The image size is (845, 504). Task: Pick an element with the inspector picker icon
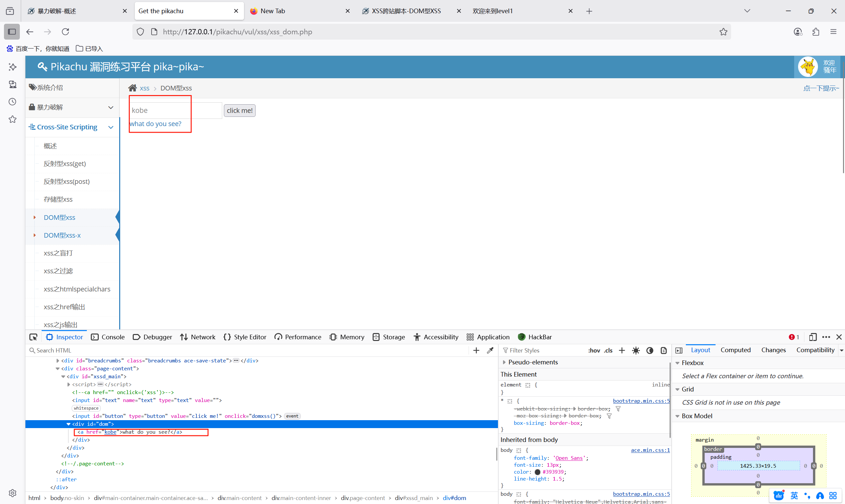point(33,337)
